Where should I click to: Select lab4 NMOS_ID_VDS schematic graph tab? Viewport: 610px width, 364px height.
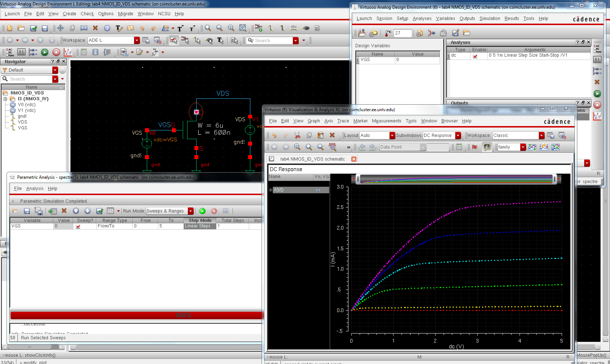tap(312, 159)
